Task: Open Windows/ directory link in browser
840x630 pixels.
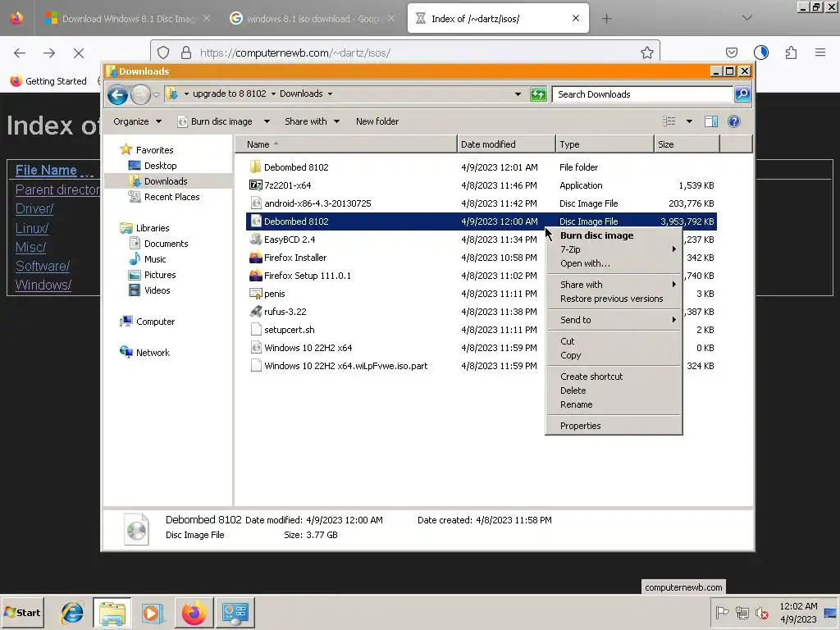Action: tap(43, 285)
